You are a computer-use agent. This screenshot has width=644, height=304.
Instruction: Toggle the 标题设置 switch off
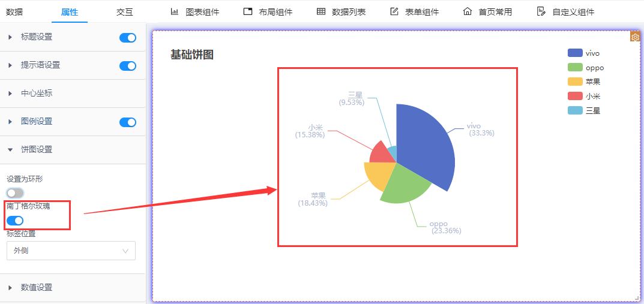click(128, 38)
